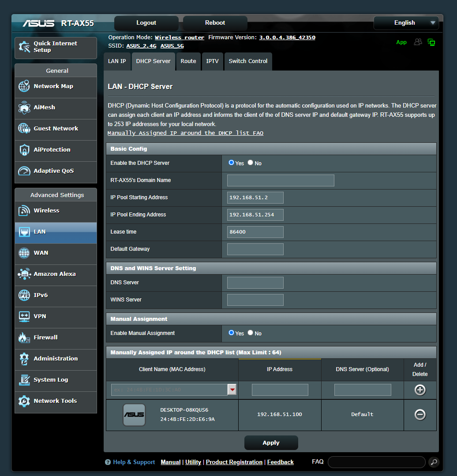Open the Amazon Alexa icon

[x=24, y=274]
